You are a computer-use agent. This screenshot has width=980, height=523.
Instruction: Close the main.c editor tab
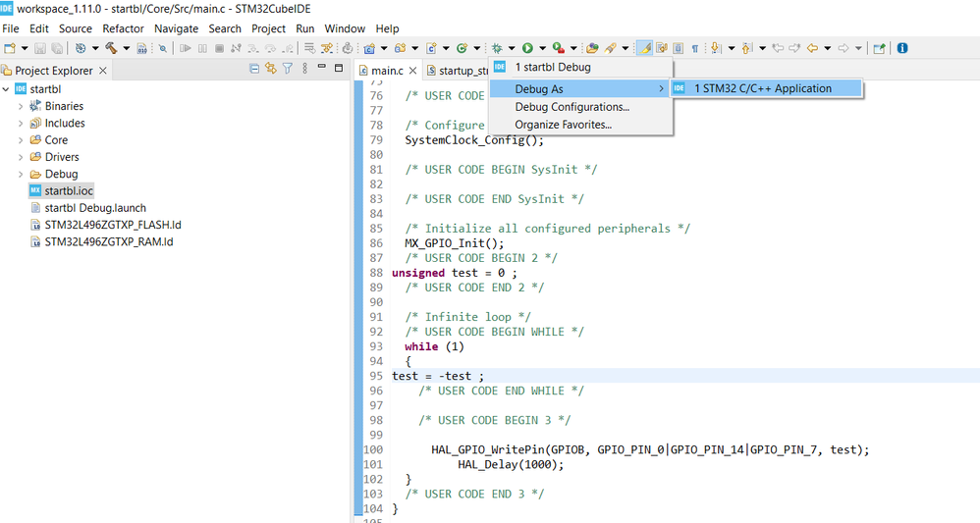click(412, 71)
